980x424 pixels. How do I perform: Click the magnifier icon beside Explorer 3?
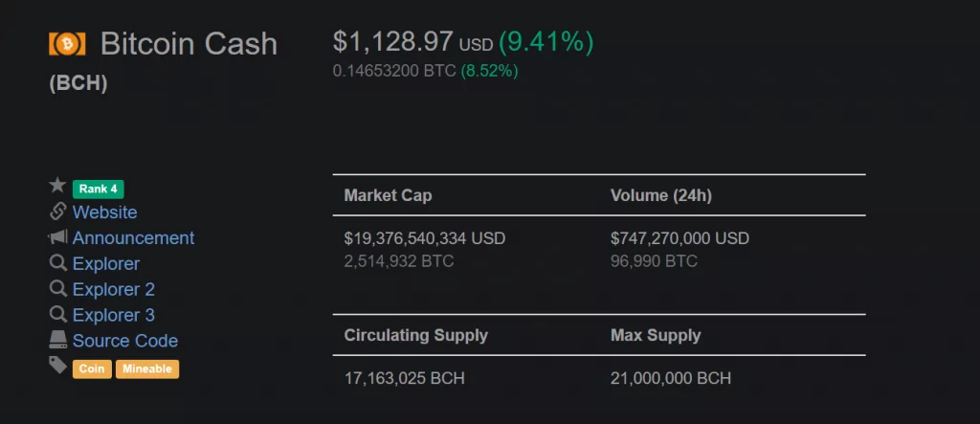(x=57, y=314)
